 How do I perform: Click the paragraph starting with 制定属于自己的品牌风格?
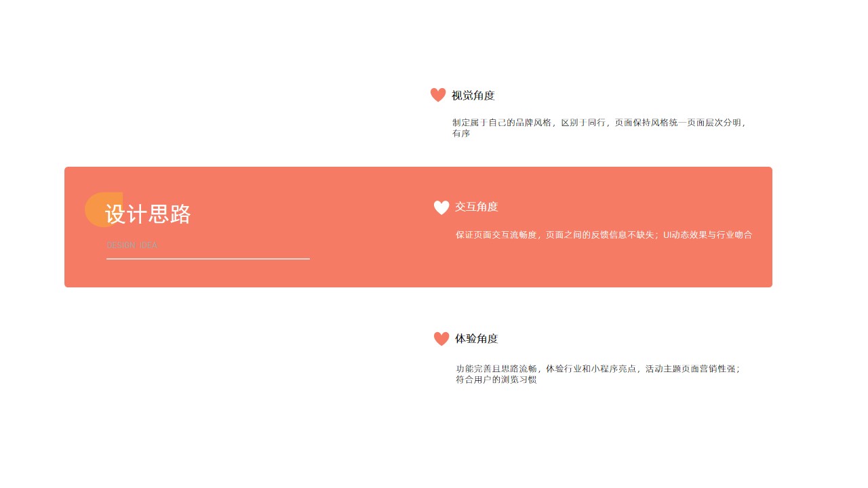click(x=600, y=128)
